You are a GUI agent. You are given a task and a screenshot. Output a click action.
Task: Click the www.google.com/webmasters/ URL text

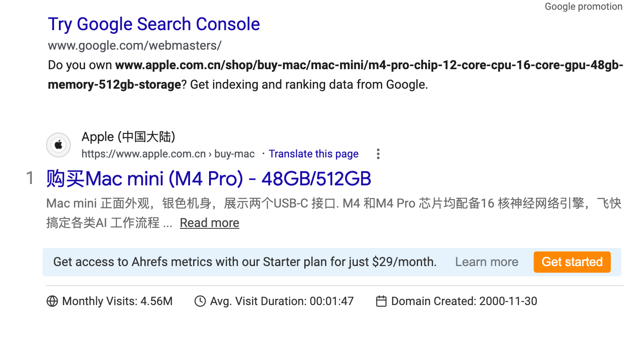click(135, 45)
